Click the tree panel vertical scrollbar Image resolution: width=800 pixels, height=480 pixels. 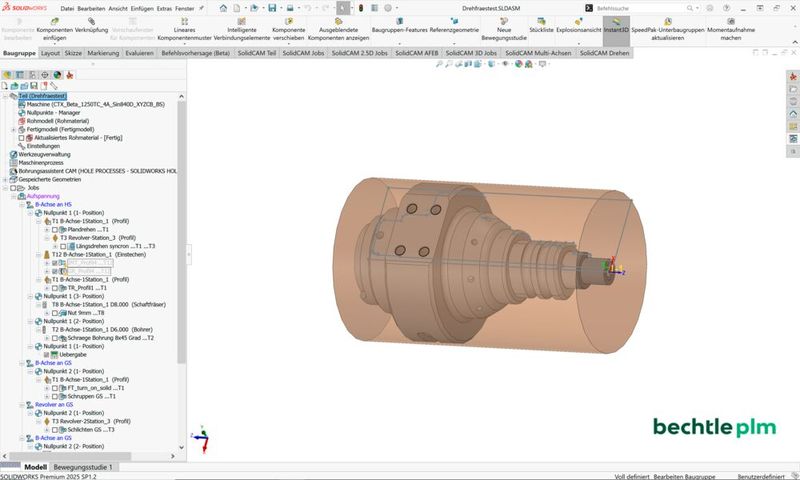182,232
